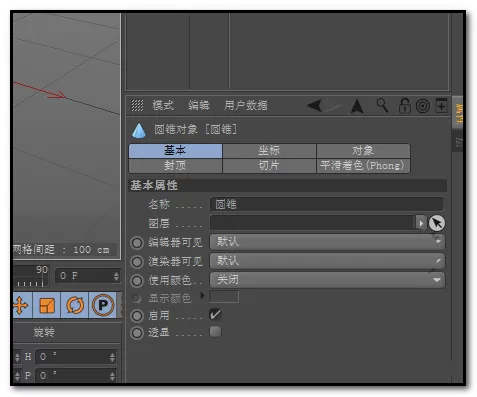Switch to the 对象 tab
477x397 pixels.
363,151
